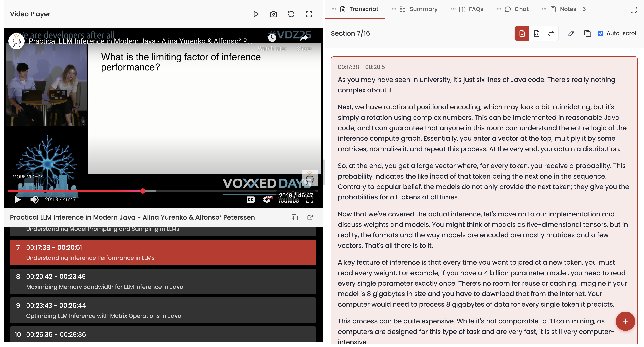The height and width of the screenshot is (347, 644).
Task: Uncheck the Auto-scroll checkbox
Action: click(x=601, y=33)
